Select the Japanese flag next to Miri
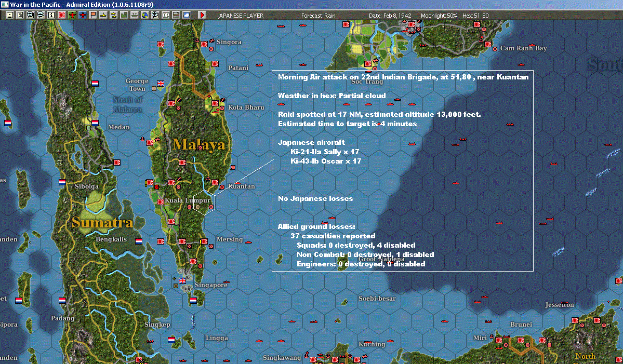This screenshot has height=364, width=623. click(499, 340)
